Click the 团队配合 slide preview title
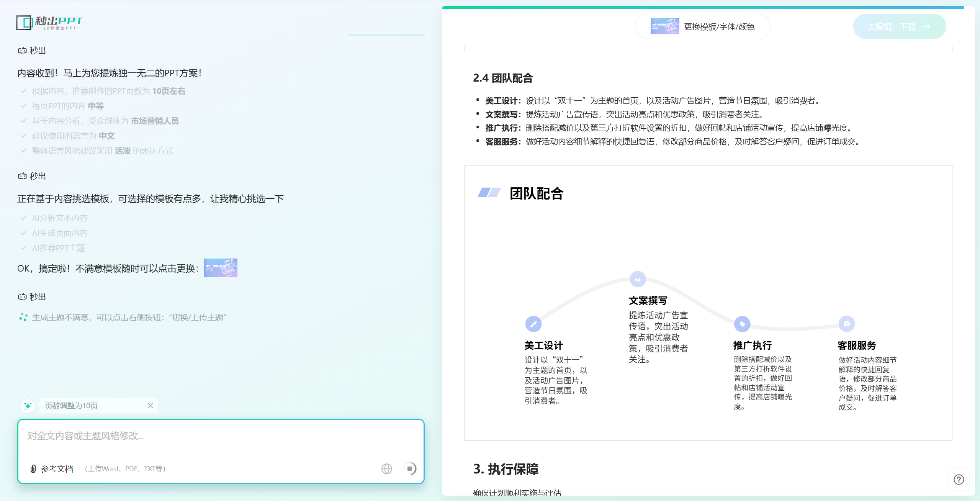This screenshot has width=980, height=501. pyautogui.click(x=536, y=193)
